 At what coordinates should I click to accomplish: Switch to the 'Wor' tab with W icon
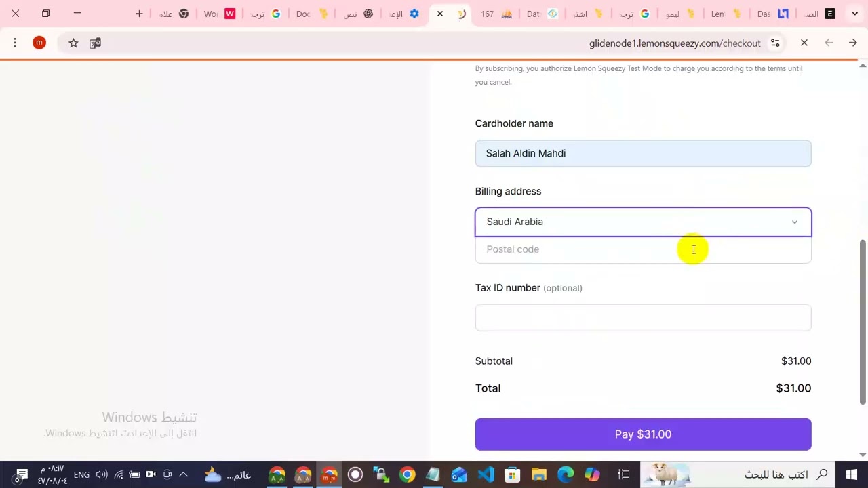pos(220,14)
